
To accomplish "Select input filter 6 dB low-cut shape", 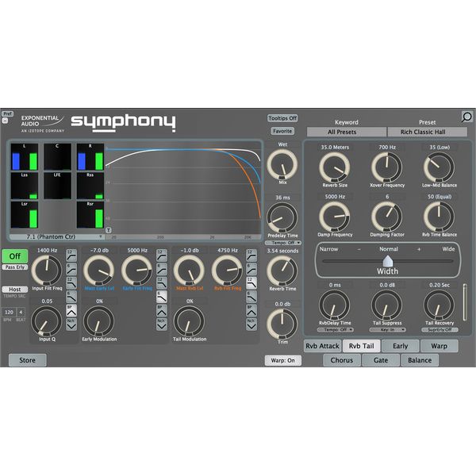I will [x=71, y=269].
